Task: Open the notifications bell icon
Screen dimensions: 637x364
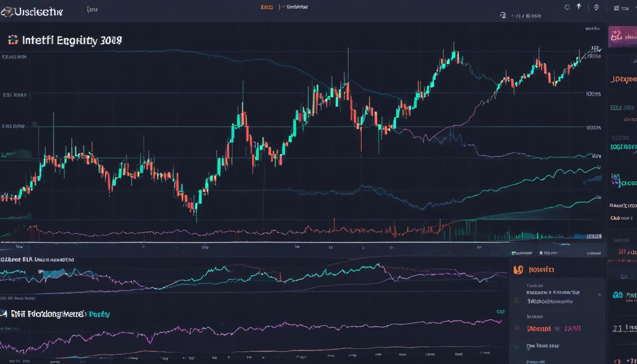Action: click(x=567, y=7)
